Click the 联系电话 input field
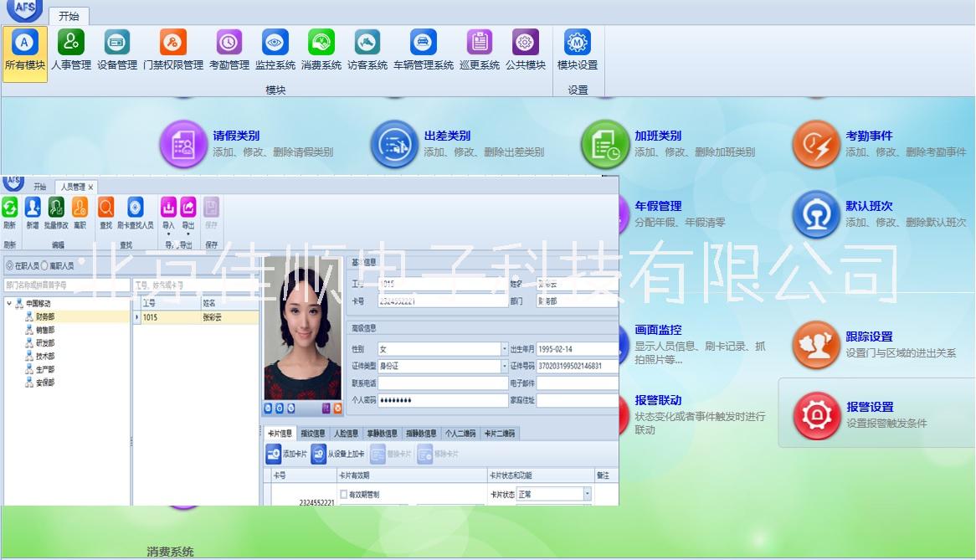This screenshot has height=560, width=976. 442,383
